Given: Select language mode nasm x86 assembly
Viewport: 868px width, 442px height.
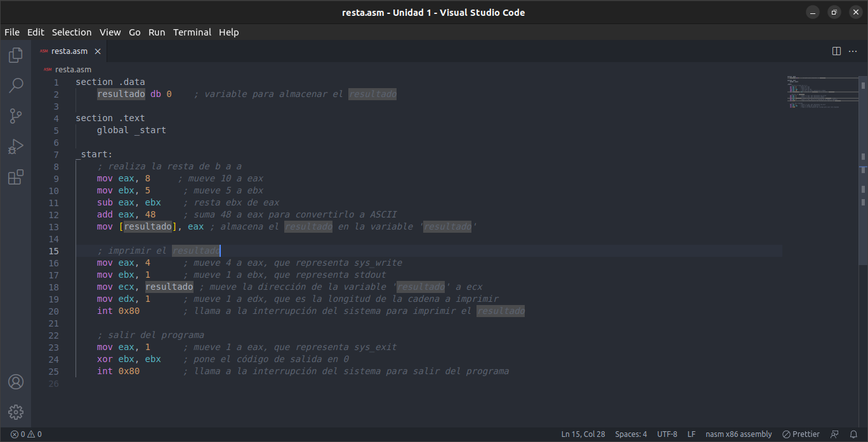Looking at the screenshot, I should pyautogui.click(x=739, y=434).
